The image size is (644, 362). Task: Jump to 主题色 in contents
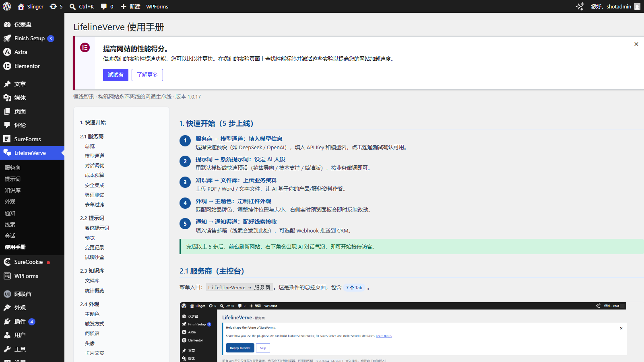click(92, 314)
